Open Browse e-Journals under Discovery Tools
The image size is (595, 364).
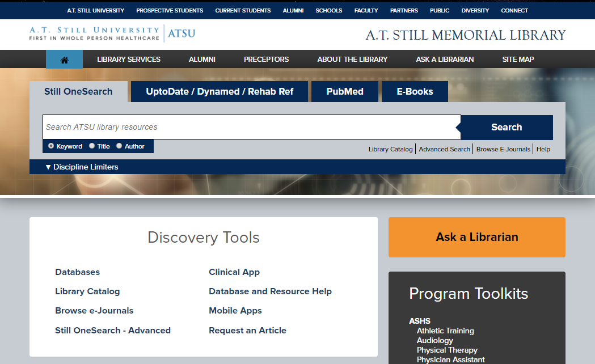coord(94,311)
